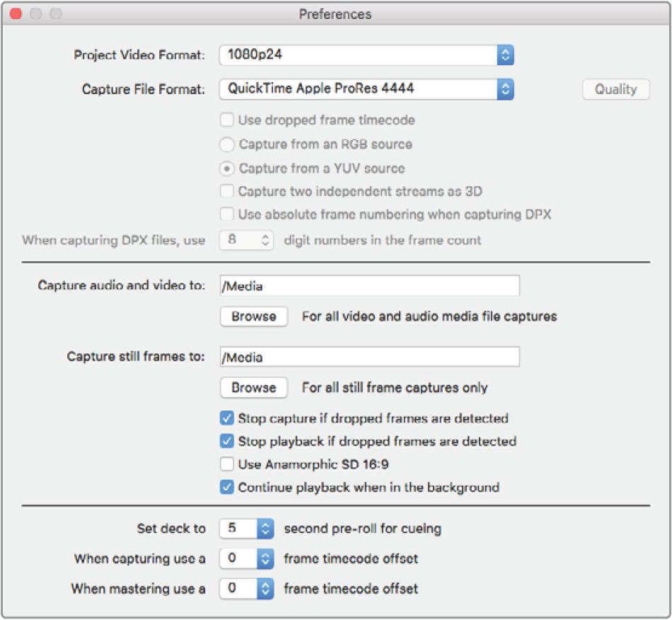
Task: Open the Capture File Format dropdown
Action: (366, 89)
